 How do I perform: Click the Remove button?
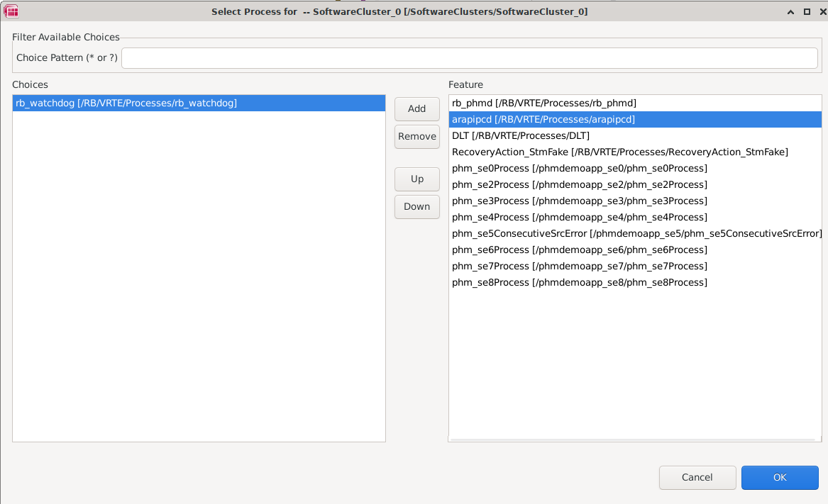click(x=416, y=137)
